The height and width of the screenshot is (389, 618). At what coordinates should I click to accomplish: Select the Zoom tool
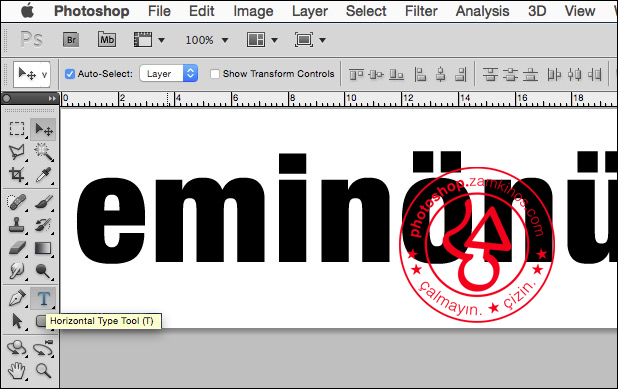pos(43,371)
